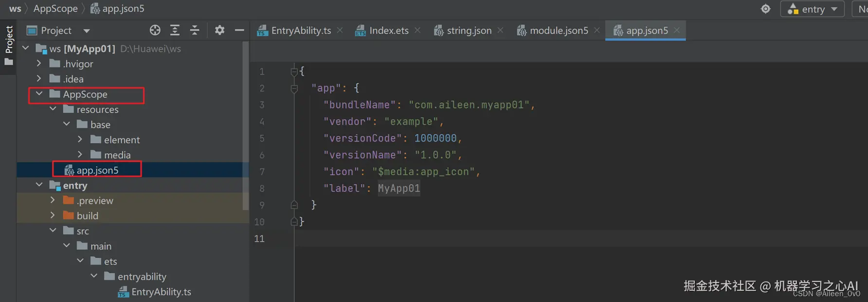Image resolution: width=868 pixels, height=302 pixels.
Task: Expand the build folder
Action: pyautogui.click(x=53, y=215)
